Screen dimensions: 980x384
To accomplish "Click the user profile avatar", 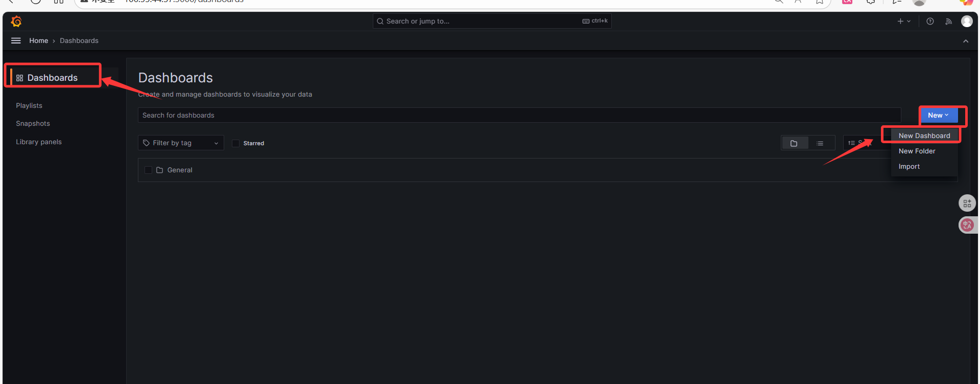I will [966, 21].
